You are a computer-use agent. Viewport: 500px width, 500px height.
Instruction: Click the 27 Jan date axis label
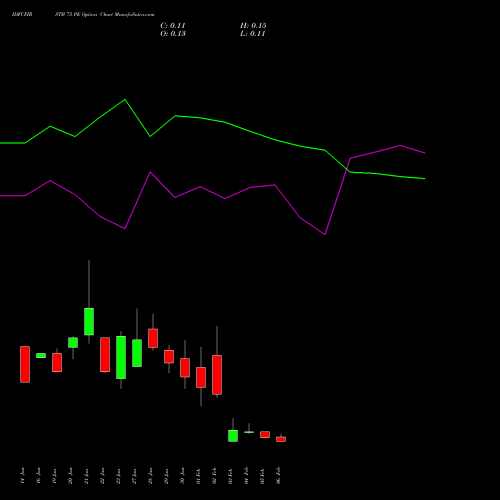point(135,476)
